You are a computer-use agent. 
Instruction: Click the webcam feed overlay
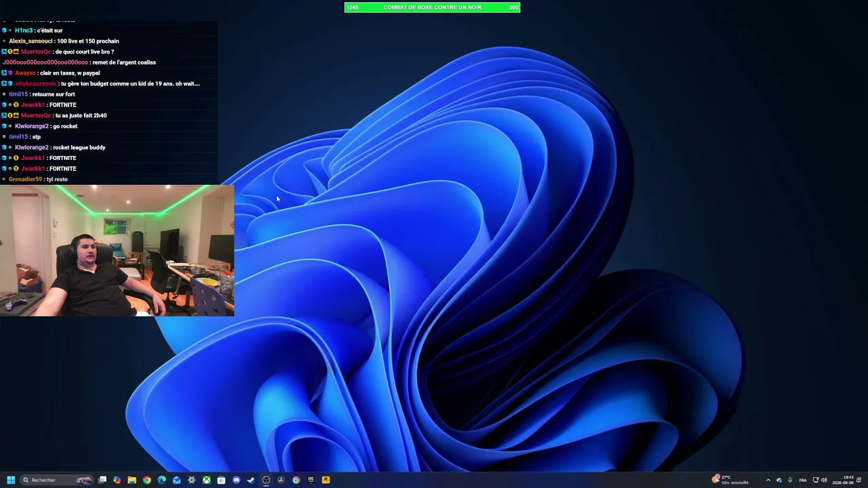[x=117, y=250]
